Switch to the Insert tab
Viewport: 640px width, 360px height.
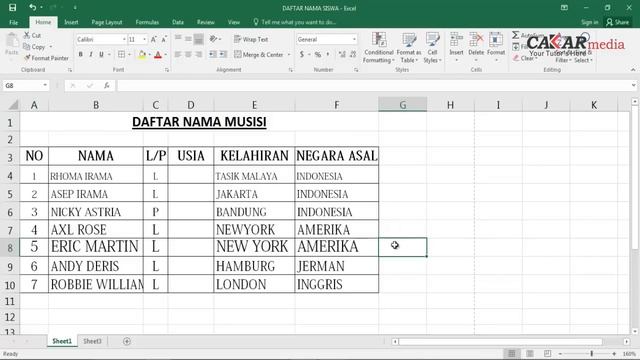(x=71, y=22)
